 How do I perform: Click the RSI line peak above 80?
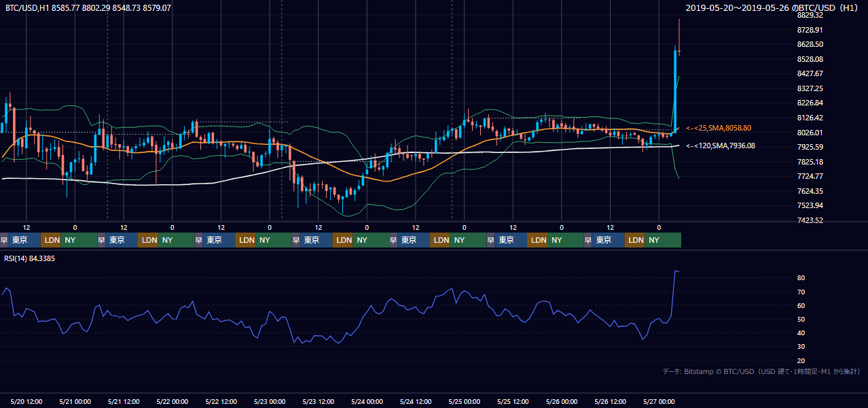pyautogui.click(x=676, y=271)
